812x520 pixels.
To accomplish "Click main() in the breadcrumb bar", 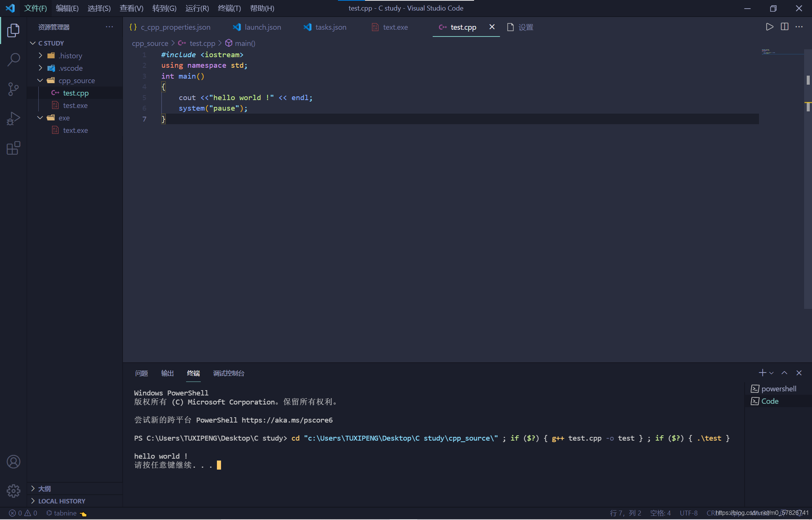I will pyautogui.click(x=244, y=43).
